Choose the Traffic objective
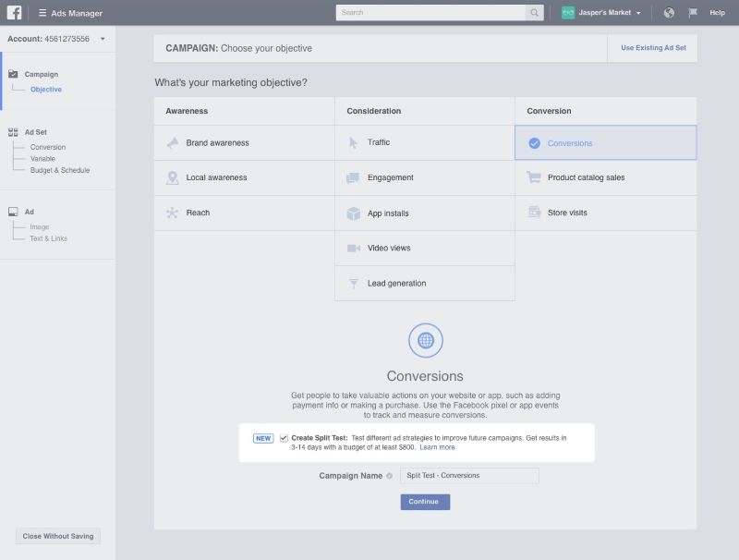The image size is (739, 560). (x=425, y=142)
